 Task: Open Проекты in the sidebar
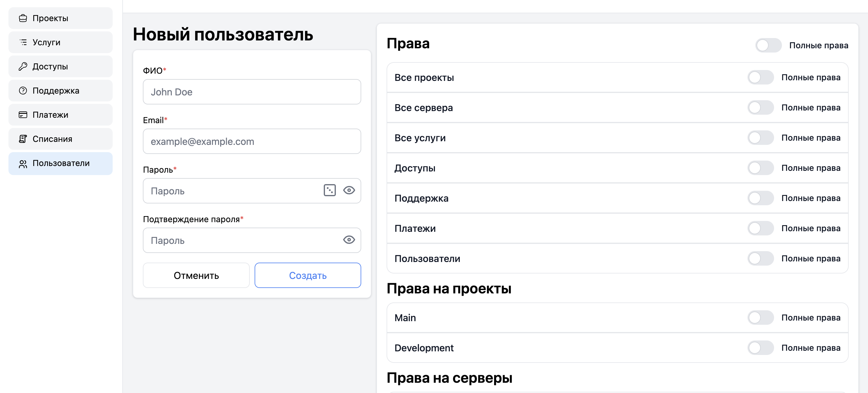point(61,18)
